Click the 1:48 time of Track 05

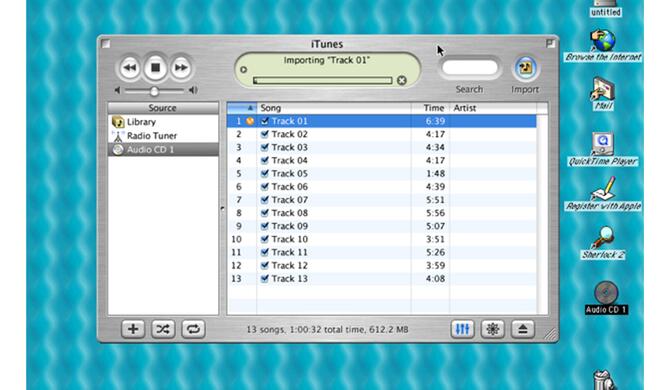[x=435, y=173]
